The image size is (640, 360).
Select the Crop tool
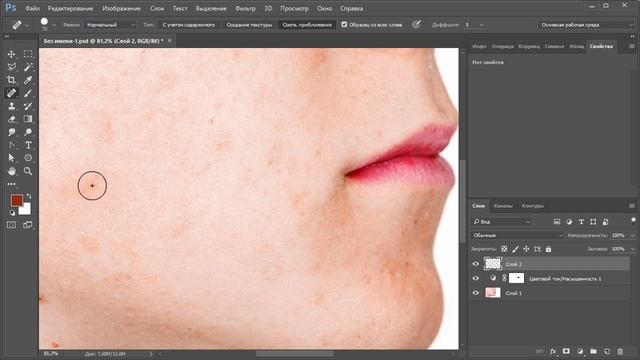tap(11, 80)
